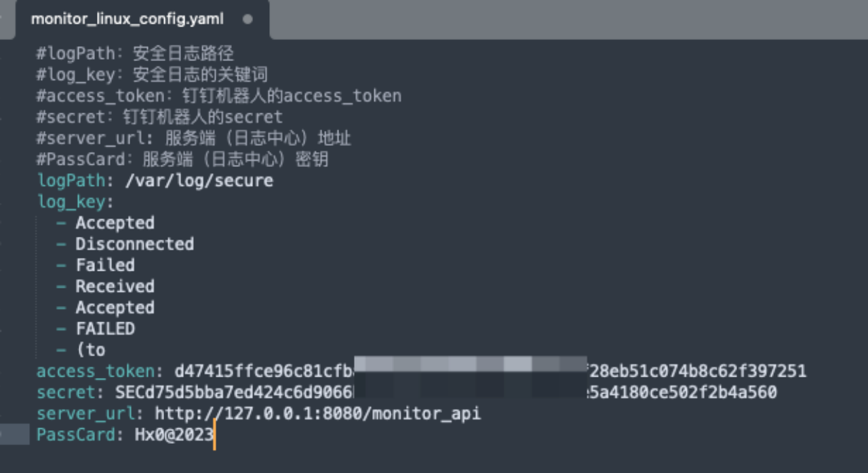Click the access_token key name
Image resolution: width=868 pixels, height=473 pixels.
[96, 371]
